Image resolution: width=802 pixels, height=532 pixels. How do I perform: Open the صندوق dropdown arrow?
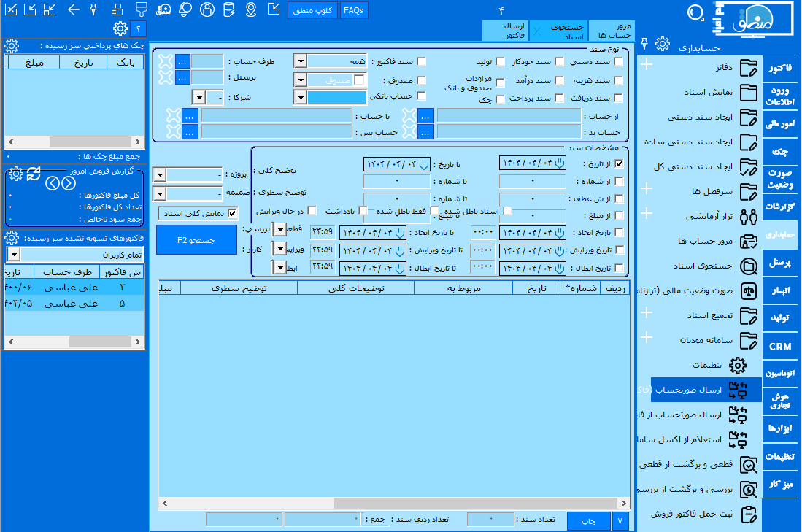(x=300, y=80)
